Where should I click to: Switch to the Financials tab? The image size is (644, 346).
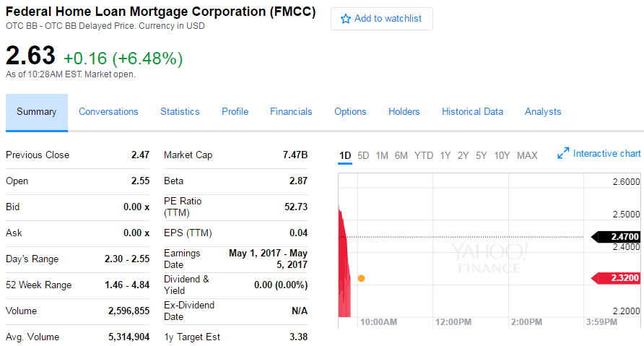click(x=291, y=112)
